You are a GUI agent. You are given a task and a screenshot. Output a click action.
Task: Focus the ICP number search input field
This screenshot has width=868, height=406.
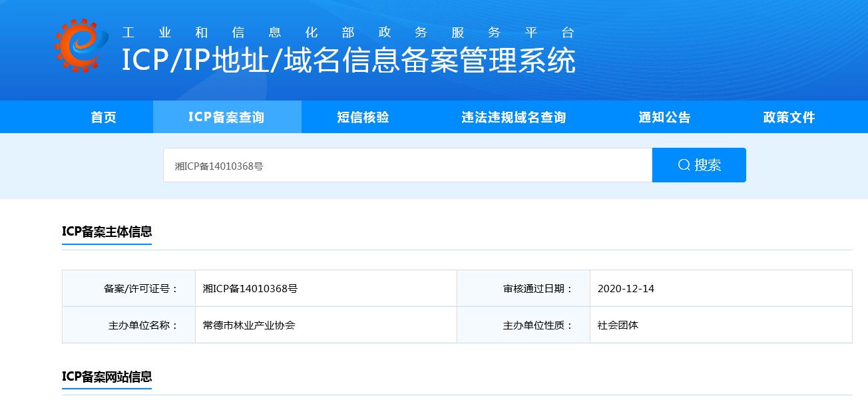[x=407, y=166]
